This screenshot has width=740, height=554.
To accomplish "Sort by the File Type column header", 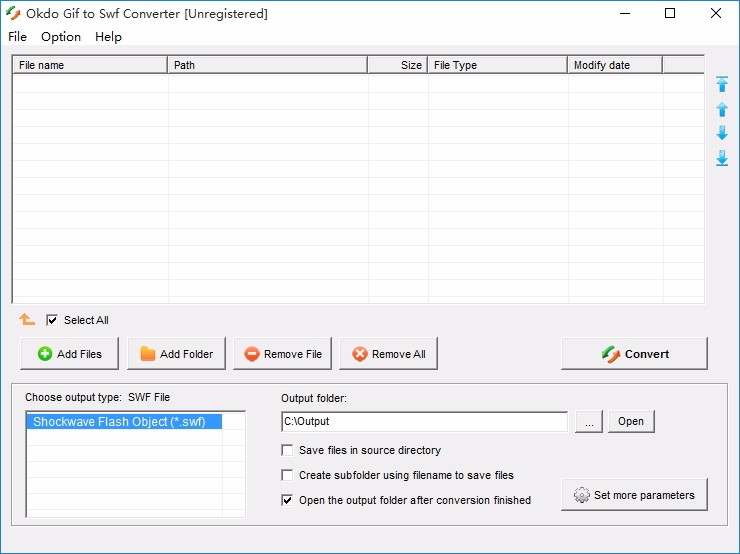I will pos(497,65).
